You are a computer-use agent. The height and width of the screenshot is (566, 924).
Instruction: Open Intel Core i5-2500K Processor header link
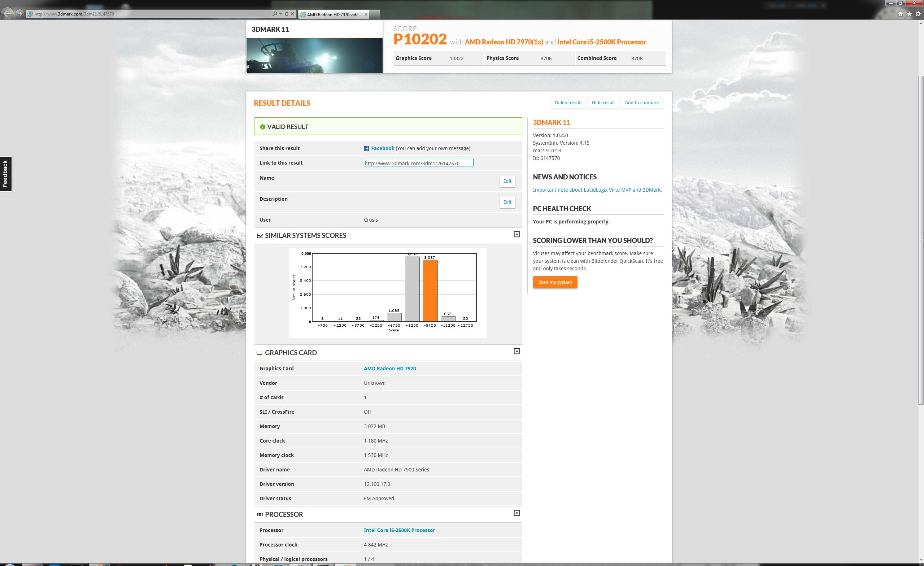(x=601, y=42)
